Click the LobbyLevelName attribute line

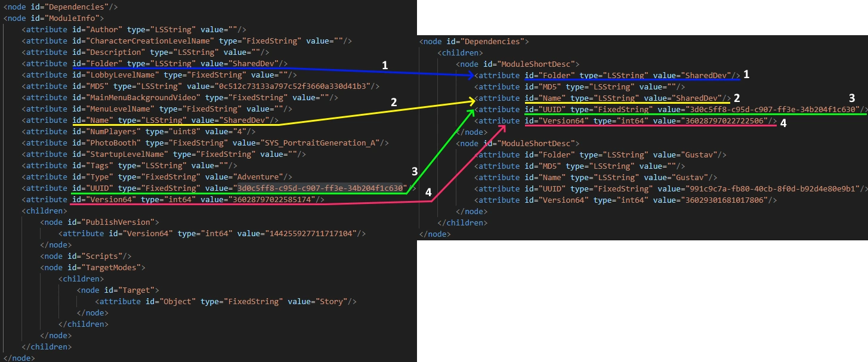(159, 75)
